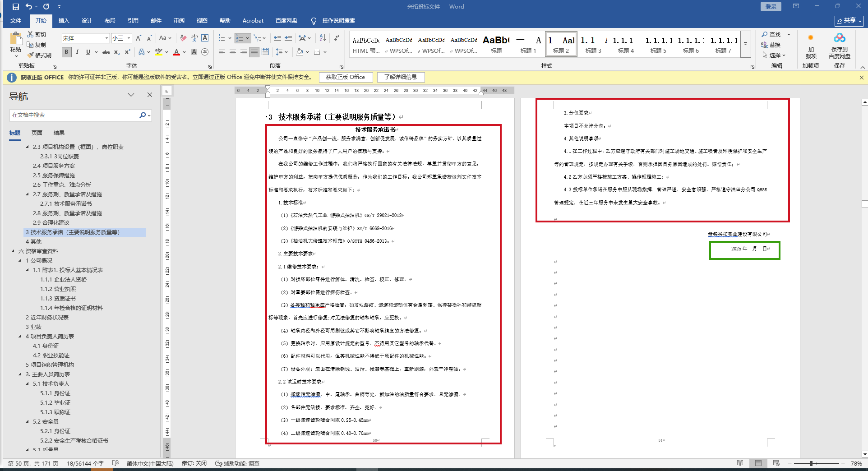
Task: Clear all formatting from the selection
Action: click(183, 38)
